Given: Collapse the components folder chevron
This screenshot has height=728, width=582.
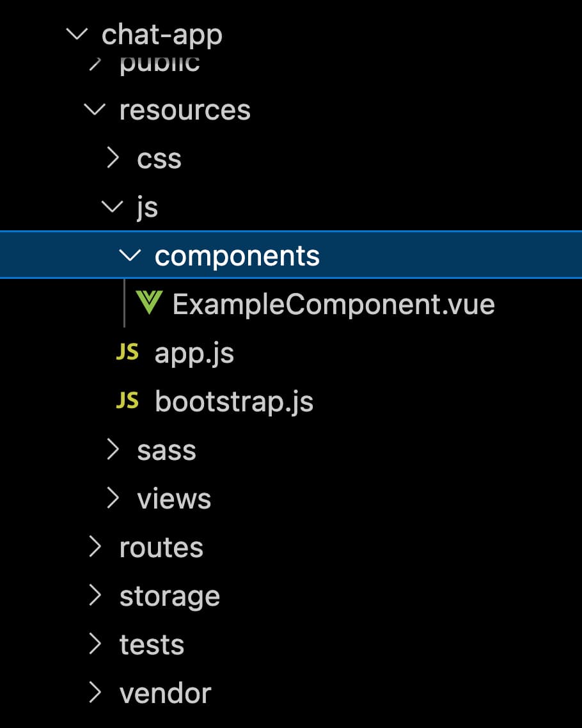Looking at the screenshot, I should click(130, 255).
